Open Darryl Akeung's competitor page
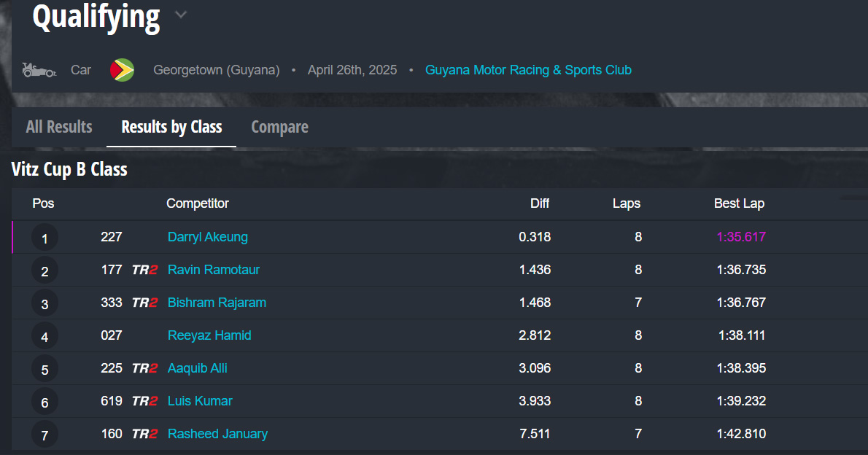The image size is (868, 455). tap(208, 237)
